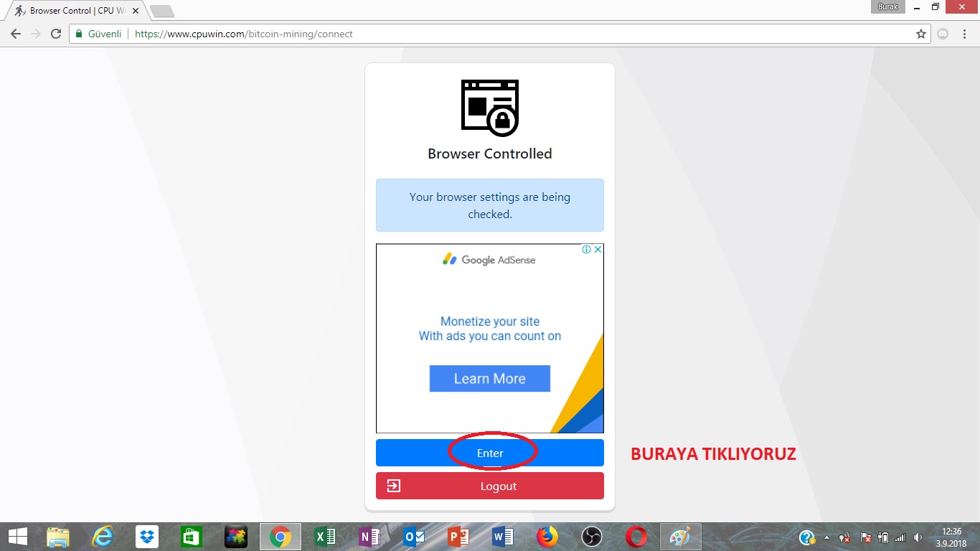980x551 pixels.
Task: Click the Google AdSense logo in the ad
Action: (489, 260)
